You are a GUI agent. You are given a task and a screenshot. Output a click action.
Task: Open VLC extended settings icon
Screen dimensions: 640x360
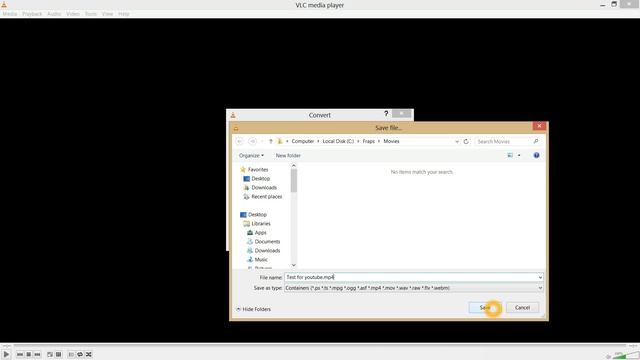coord(59,354)
